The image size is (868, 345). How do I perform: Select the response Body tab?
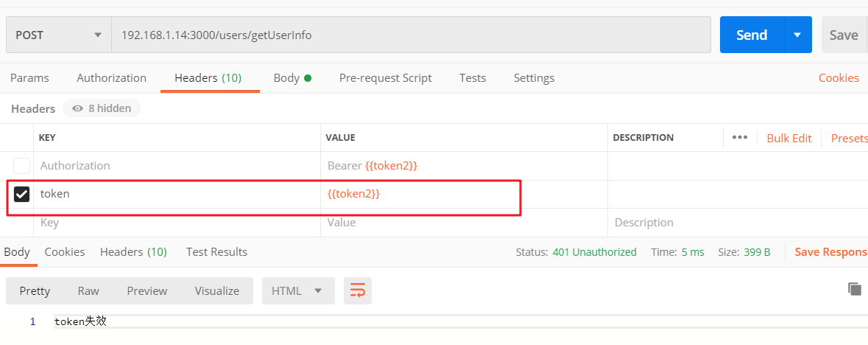(x=17, y=252)
